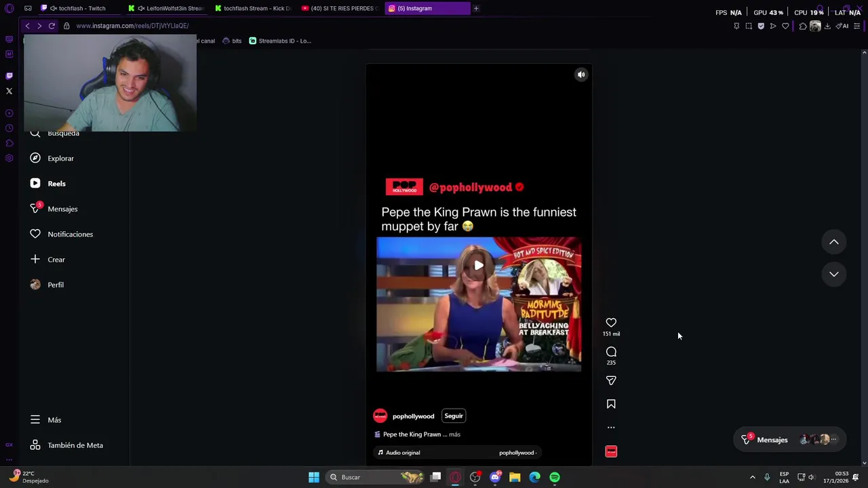Open File Explorer from the taskbar
Viewport: 868px width, 488px height.
pos(515,477)
